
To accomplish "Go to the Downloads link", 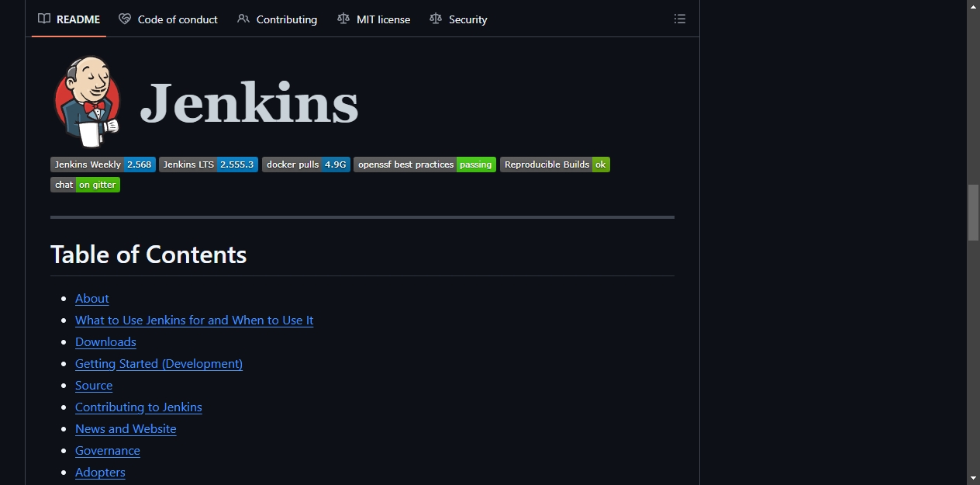I will 105,342.
